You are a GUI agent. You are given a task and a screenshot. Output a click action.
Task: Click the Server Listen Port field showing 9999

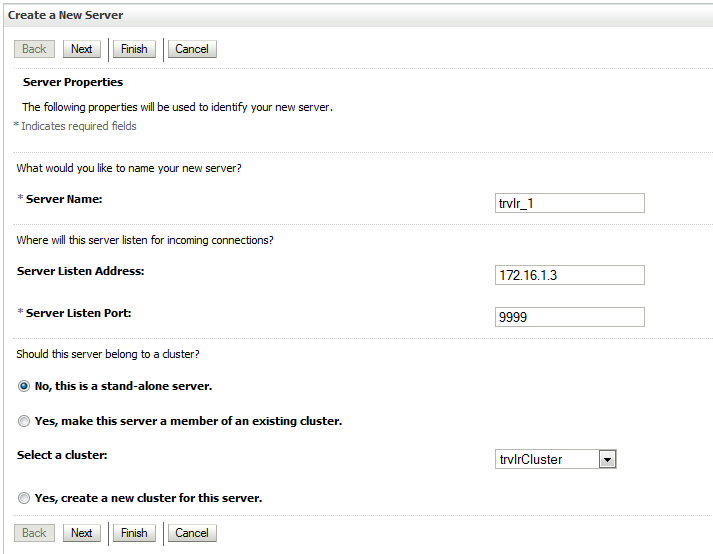(570, 317)
